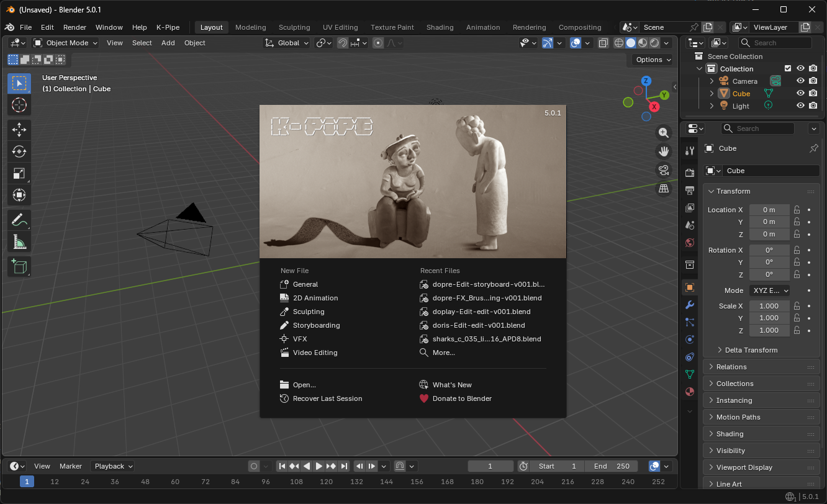The height and width of the screenshot is (504, 827).
Task: Select the Annotate tool
Action: tap(19, 220)
